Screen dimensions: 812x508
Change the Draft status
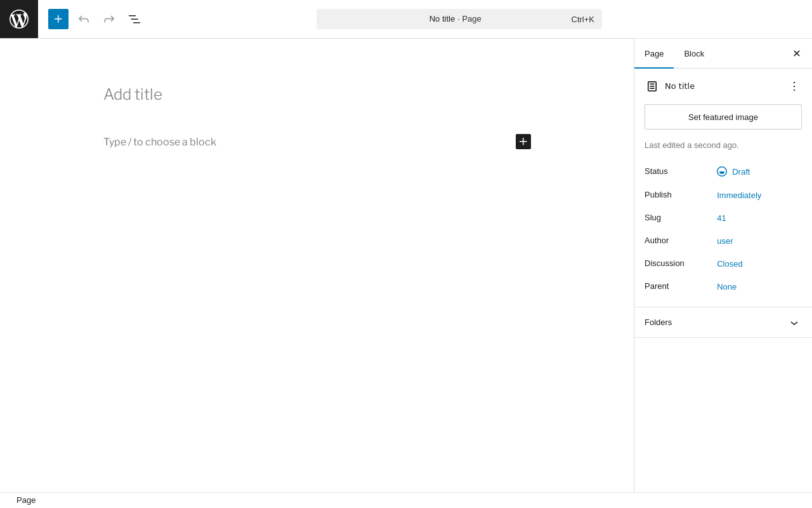pos(733,171)
